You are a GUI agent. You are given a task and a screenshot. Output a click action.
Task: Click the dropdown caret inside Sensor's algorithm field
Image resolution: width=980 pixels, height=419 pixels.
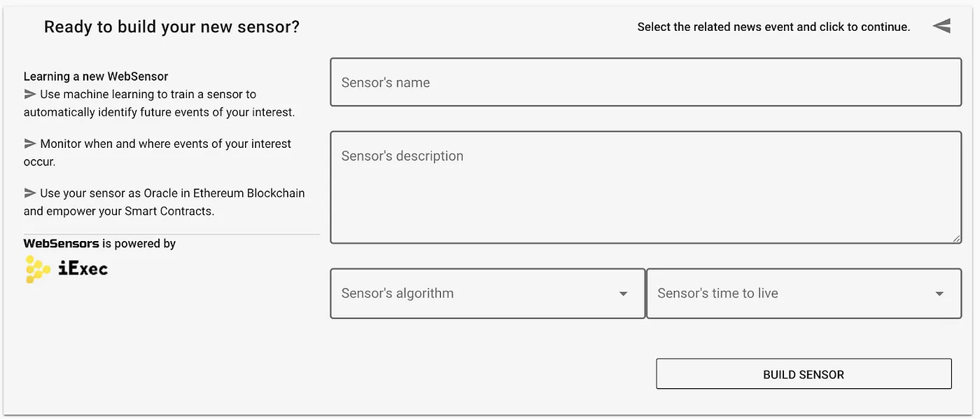[623, 294]
